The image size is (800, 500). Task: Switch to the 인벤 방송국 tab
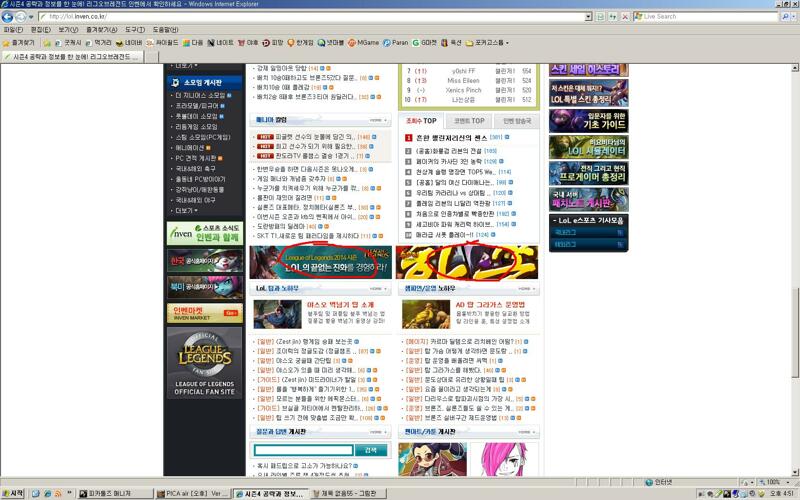[517, 121]
